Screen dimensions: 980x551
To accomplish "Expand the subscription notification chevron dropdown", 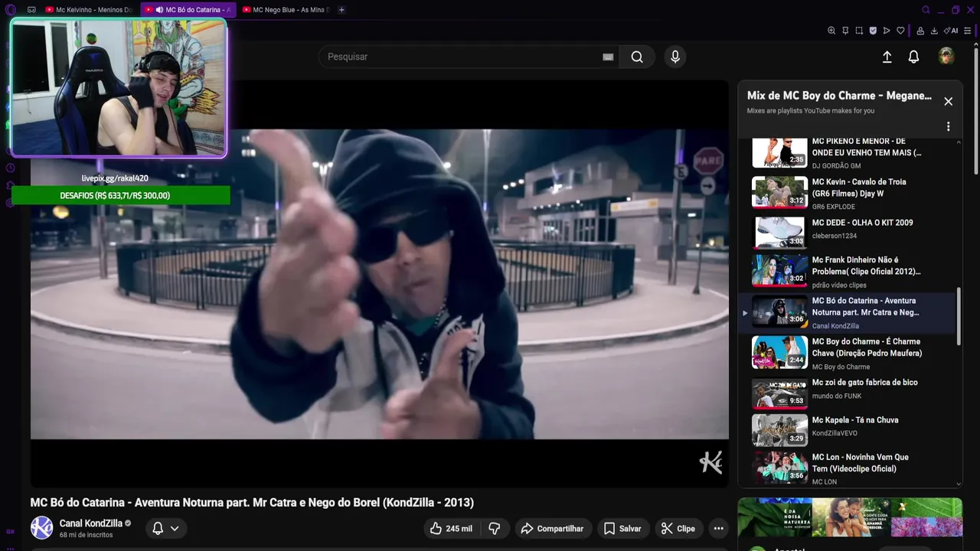I will [175, 528].
